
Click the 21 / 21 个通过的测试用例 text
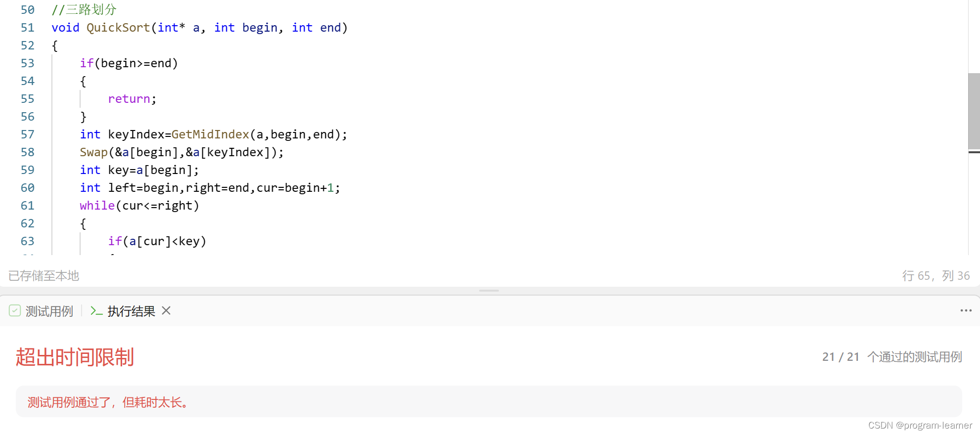click(x=892, y=357)
